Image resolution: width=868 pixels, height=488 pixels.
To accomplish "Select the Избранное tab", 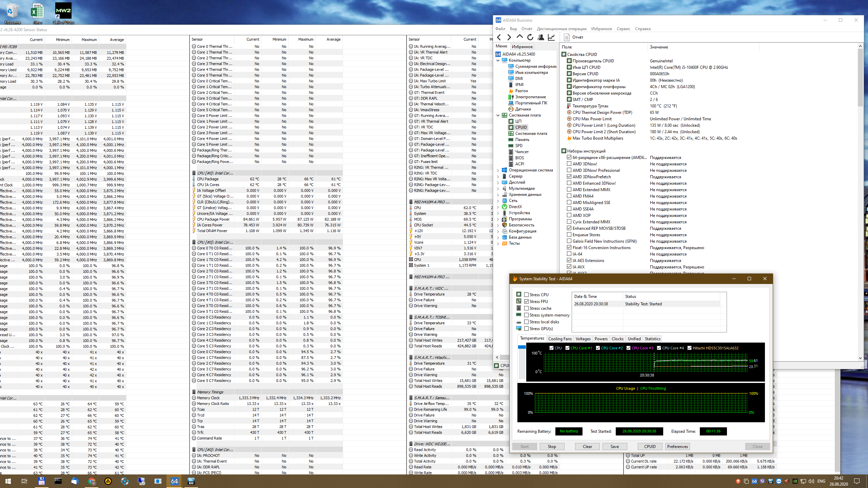I will pos(522,47).
